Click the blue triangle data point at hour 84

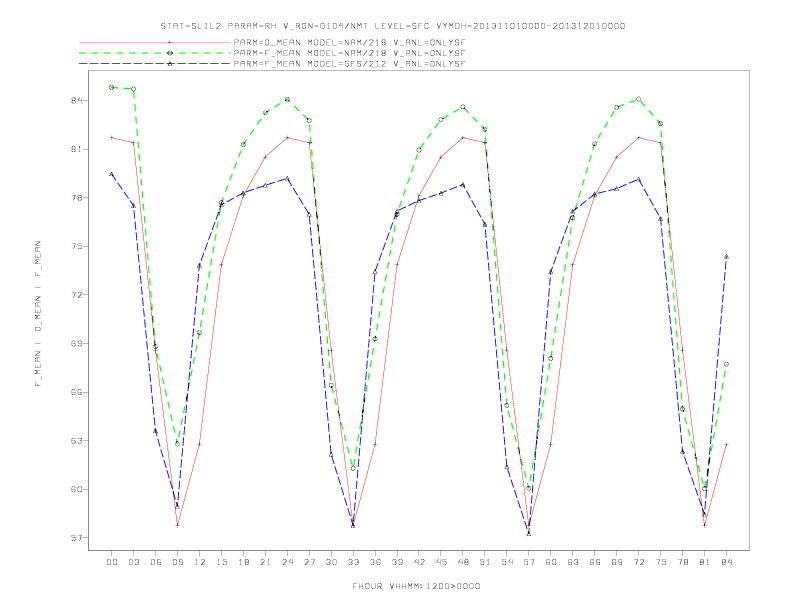tap(726, 257)
